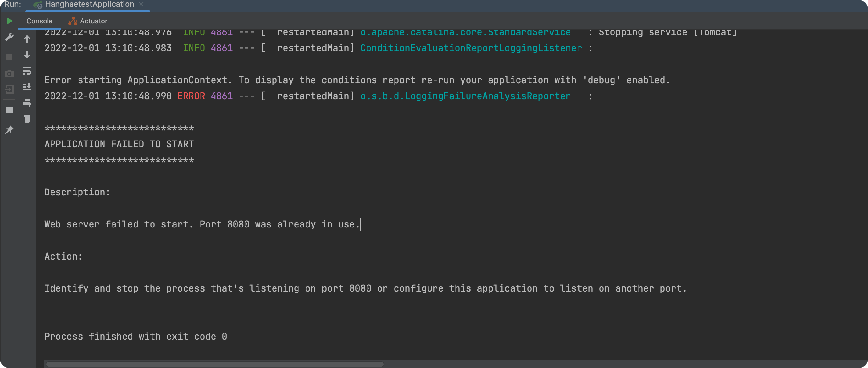Select the HanghaetestApplication run tab
Viewport: 868px width, 368px height.
pos(89,4)
